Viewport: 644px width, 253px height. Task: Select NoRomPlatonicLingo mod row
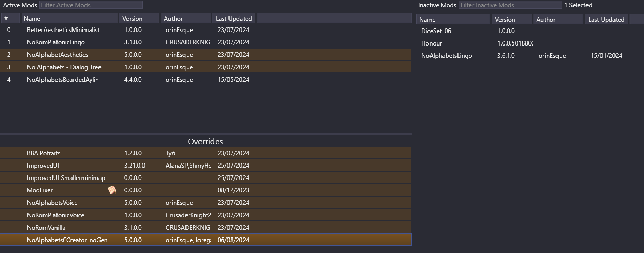coord(206,42)
